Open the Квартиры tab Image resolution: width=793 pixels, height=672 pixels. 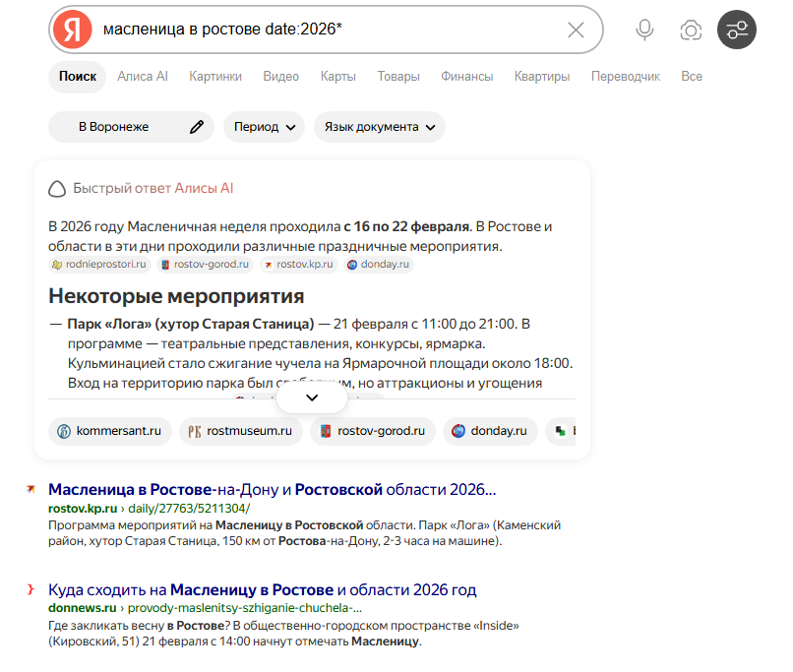coord(542,77)
